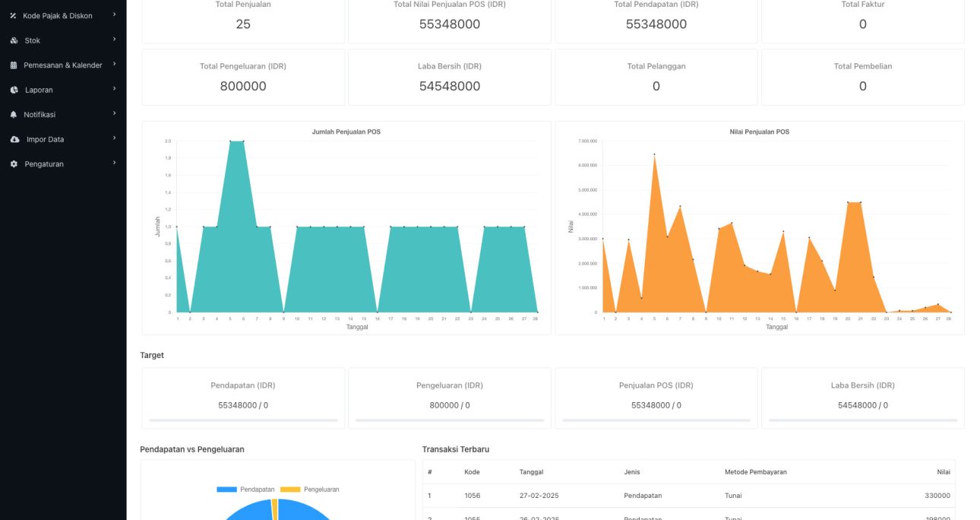Click the calendar icon beside Pemesanan & Kalender
Image resolution: width=980 pixels, height=520 pixels.
14,65
